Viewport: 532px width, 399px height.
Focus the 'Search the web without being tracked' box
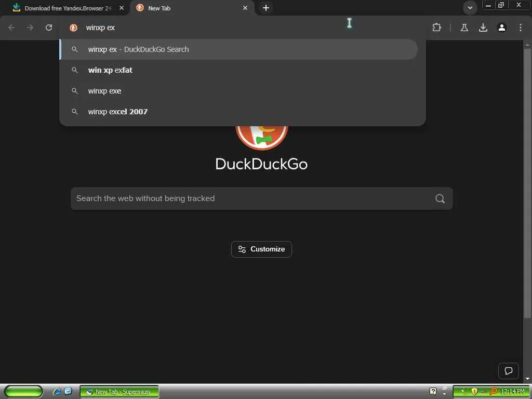(x=262, y=198)
